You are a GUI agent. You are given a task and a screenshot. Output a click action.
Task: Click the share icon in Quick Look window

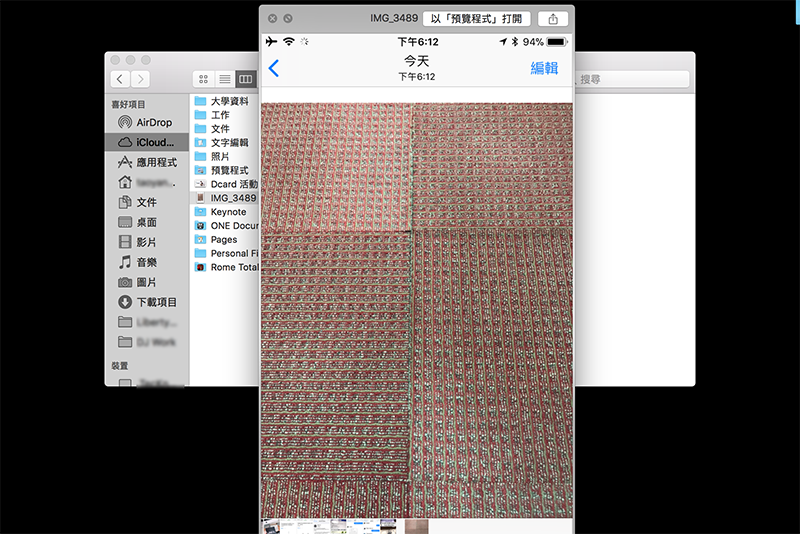pyautogui.click(x=553, y=19)
